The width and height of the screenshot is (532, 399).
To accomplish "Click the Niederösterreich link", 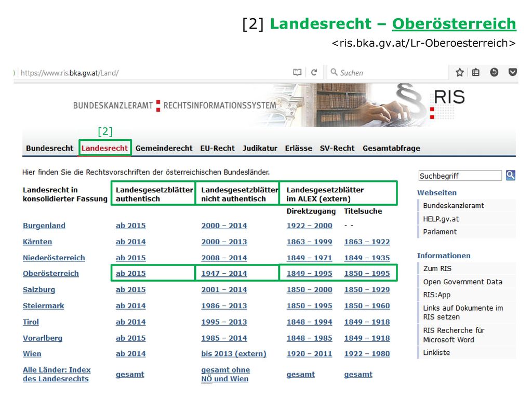I will click(54, 258).
